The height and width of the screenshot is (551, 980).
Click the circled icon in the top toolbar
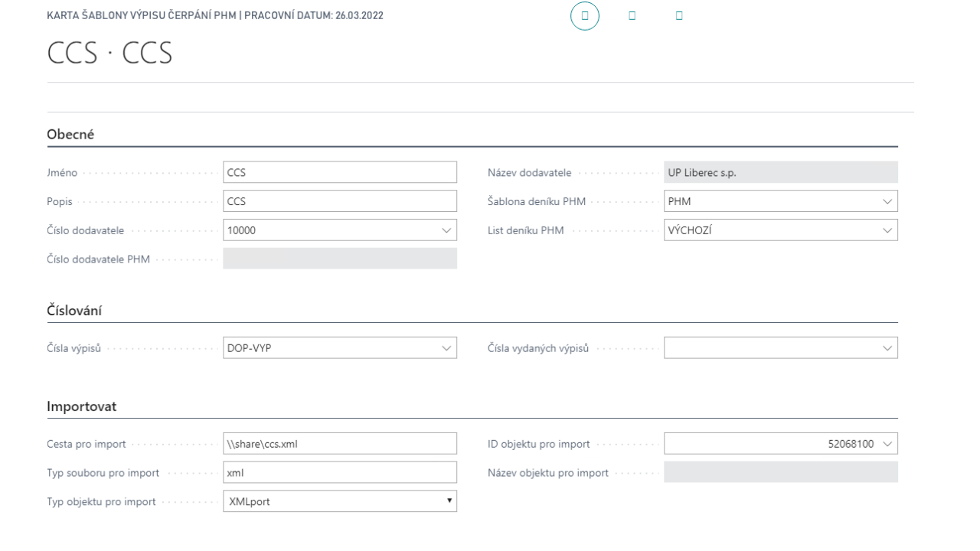click(585, 16)
